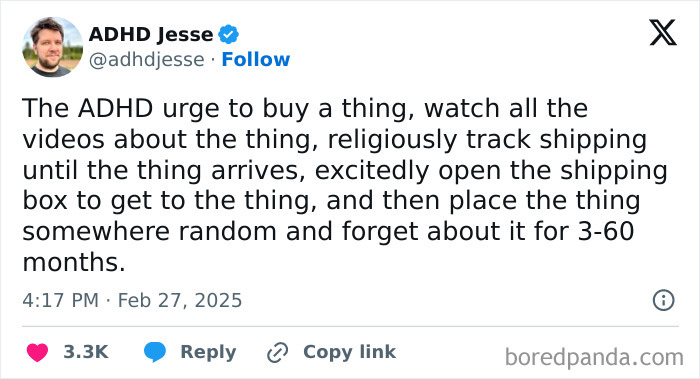Click the 3.3K likes count

(86, 352)
